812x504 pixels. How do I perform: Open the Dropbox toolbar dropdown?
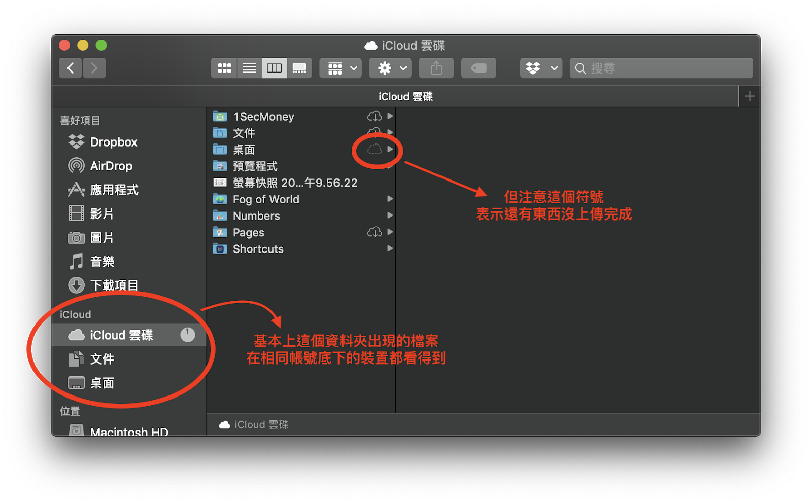point(542,68)
